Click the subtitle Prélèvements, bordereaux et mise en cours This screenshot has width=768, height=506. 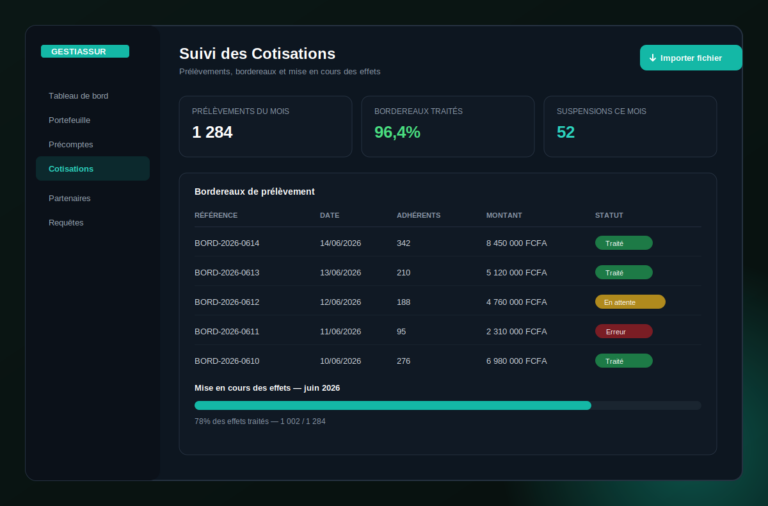280,72
